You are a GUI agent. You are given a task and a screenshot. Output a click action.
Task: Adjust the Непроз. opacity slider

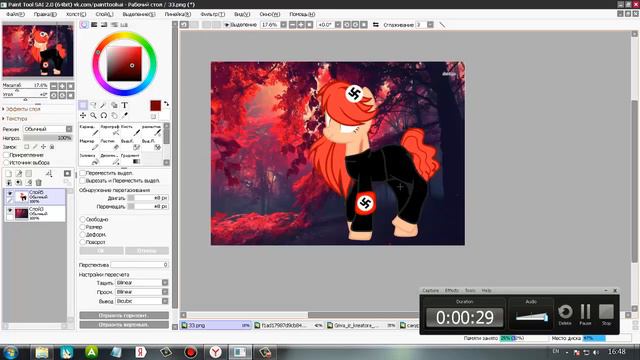[48, 138]
